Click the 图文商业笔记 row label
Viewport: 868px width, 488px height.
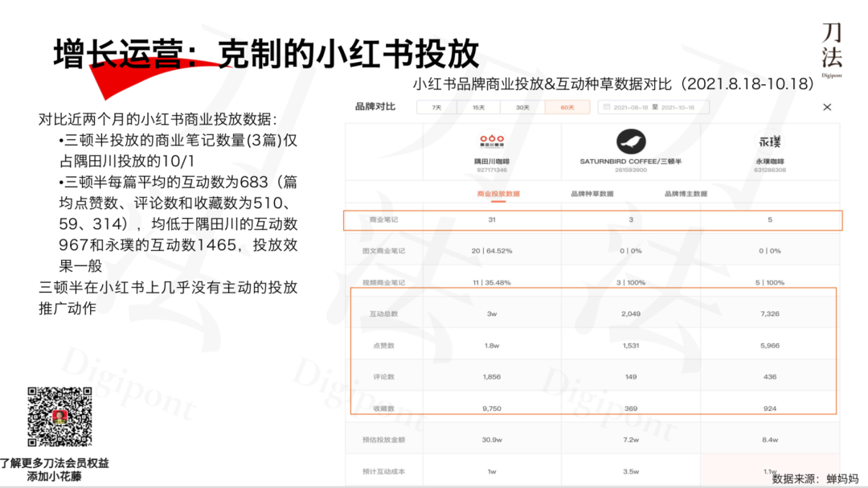pos(383,251)
